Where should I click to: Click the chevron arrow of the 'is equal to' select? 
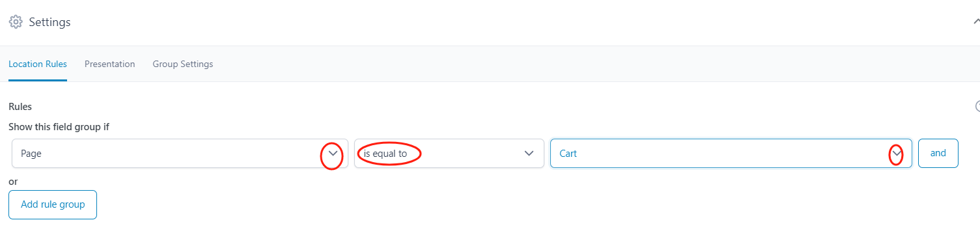tap(529, 154)
